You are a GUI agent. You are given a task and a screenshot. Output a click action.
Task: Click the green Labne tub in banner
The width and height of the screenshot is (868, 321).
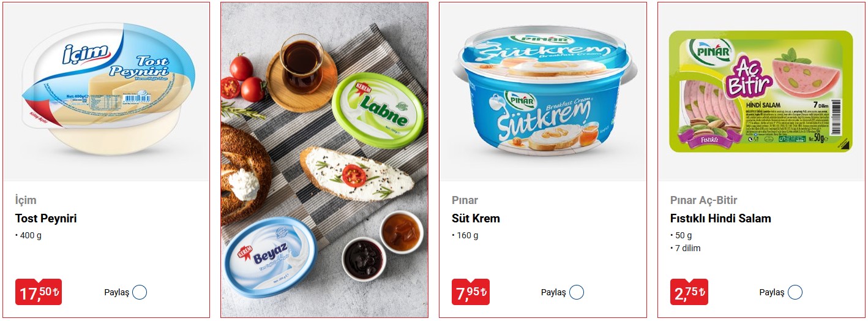378,110
